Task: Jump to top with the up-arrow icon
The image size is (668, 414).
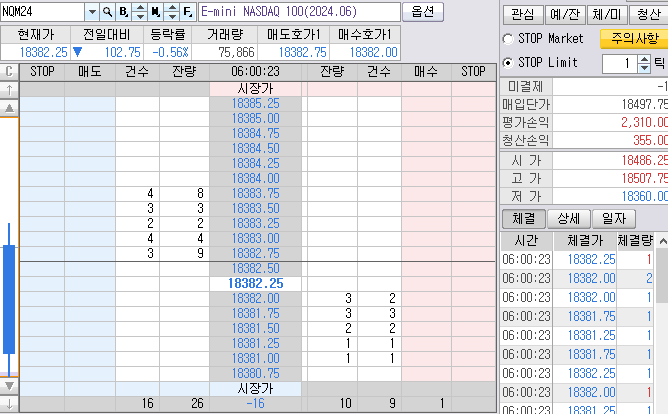Action: (x=9, y=89)
